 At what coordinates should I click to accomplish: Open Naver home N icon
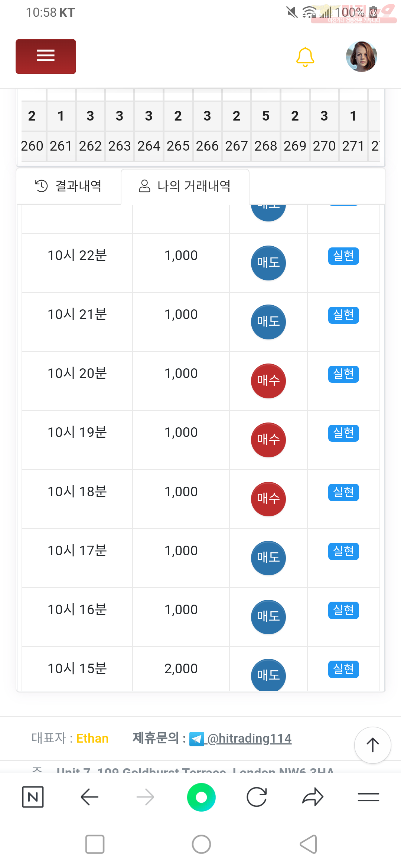pyautogui.click(x=33, y=797)
